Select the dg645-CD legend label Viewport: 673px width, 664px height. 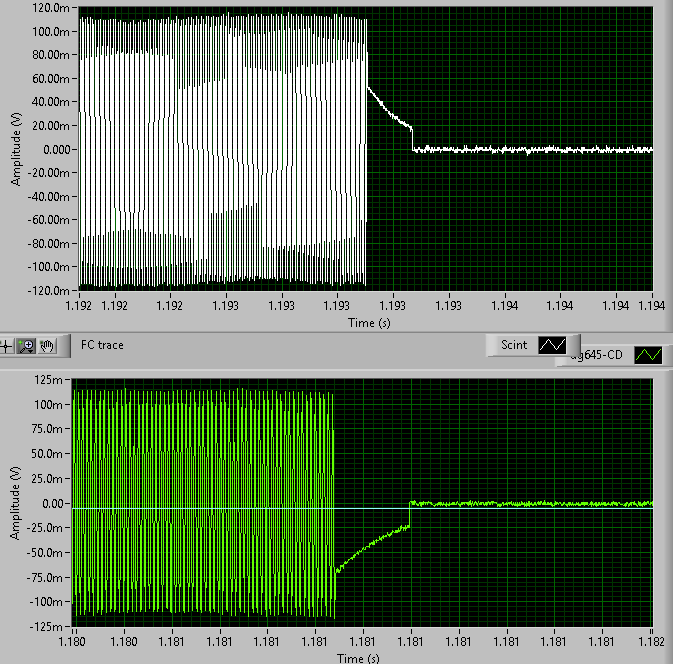pyautogui.click(x=597, y=355)
